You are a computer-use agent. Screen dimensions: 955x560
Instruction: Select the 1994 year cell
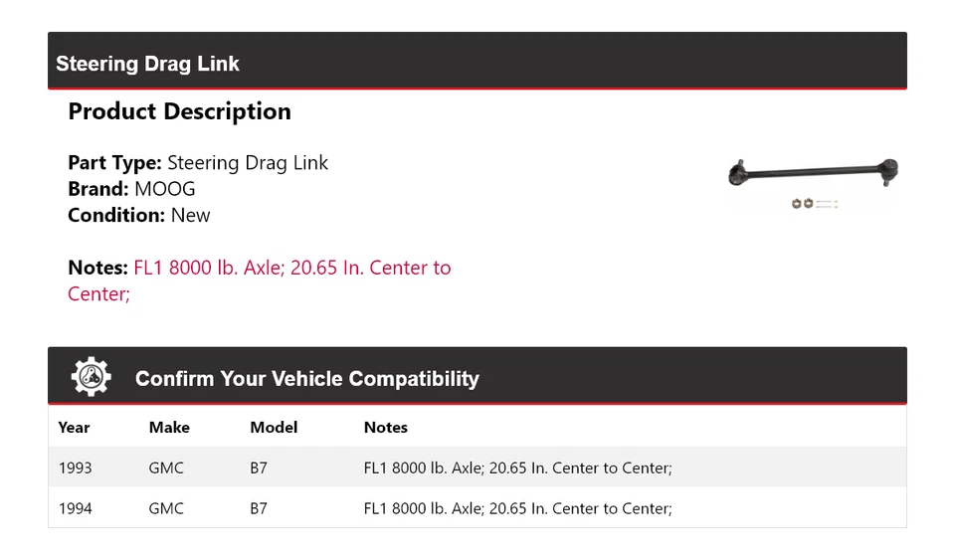(x=75, y=508)
